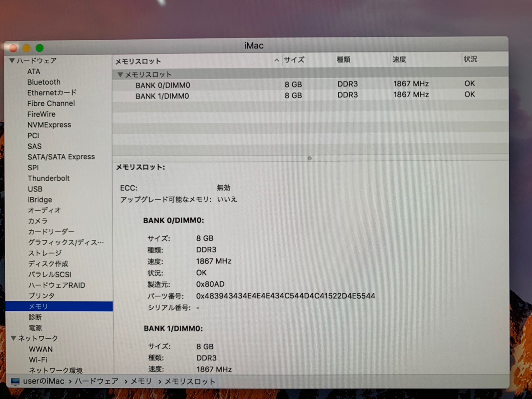Collapse the ハードウェア sidebar section
This screenshot has width=532, height=399.
(12, 61)
